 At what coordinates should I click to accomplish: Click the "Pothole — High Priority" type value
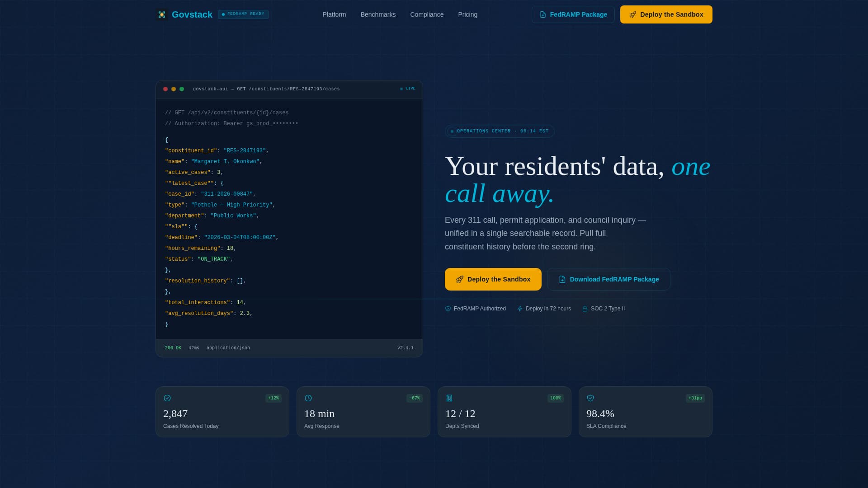coord(232,205)
